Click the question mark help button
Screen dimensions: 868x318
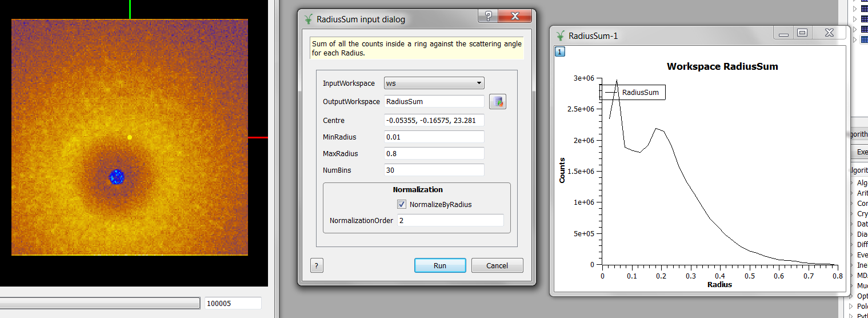(x=317, y=265)
